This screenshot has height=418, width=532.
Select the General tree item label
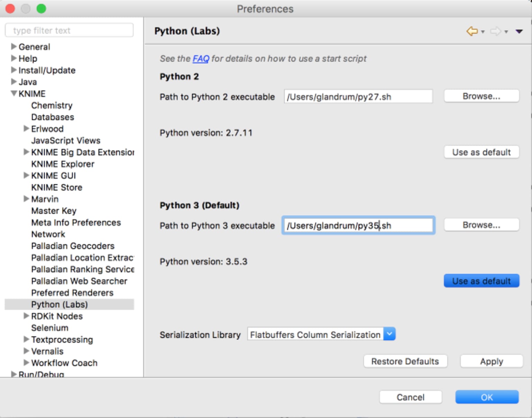[x=34, y=46]
